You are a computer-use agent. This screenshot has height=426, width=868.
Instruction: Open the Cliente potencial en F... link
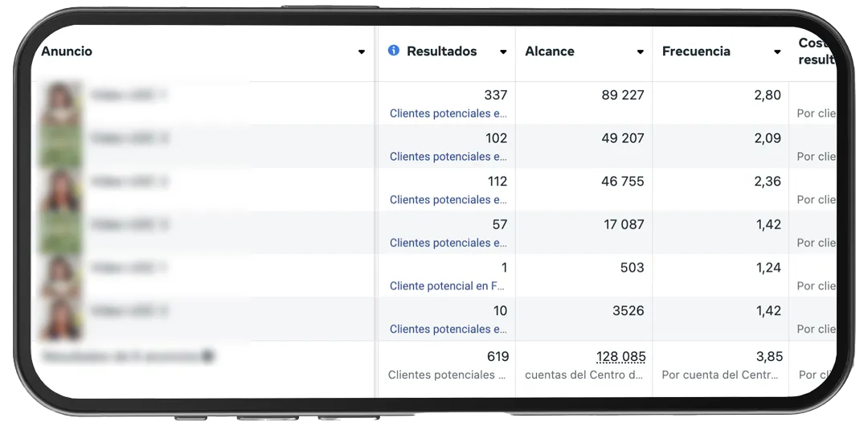448,286
